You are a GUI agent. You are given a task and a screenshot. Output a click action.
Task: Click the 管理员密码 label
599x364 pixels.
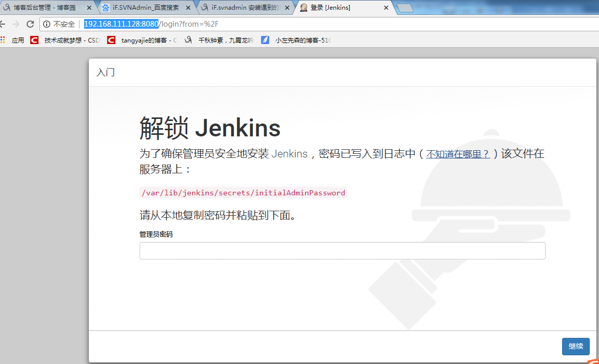pos(156,234)
